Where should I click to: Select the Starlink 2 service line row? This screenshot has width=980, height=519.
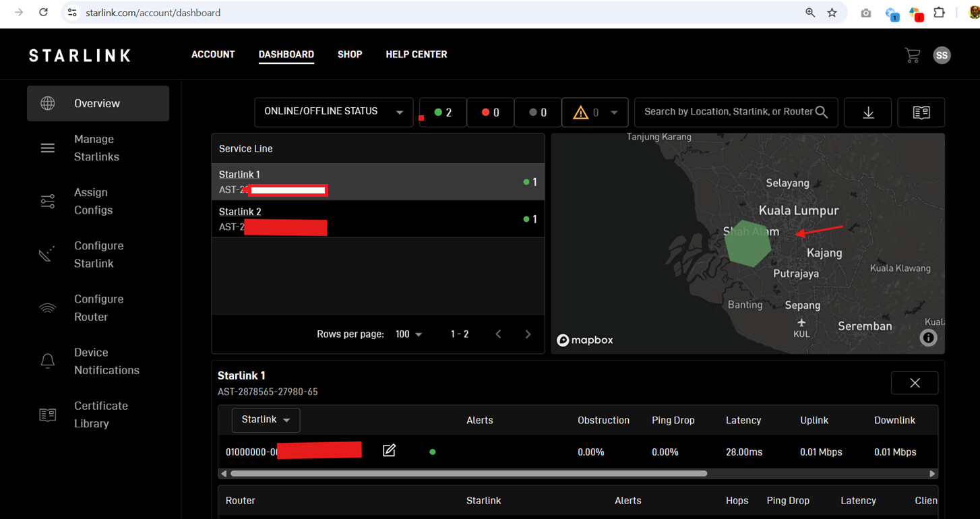tap(377, 219)
